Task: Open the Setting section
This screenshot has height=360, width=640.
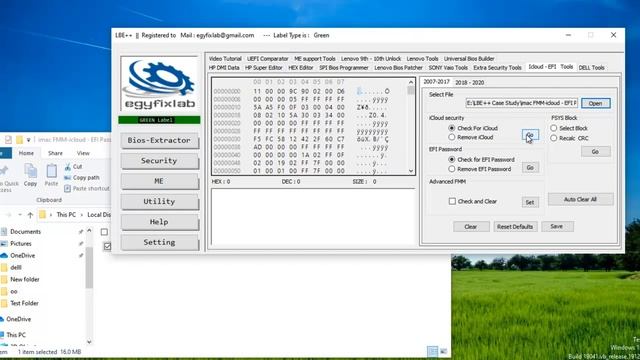Action: coord(159,242)
